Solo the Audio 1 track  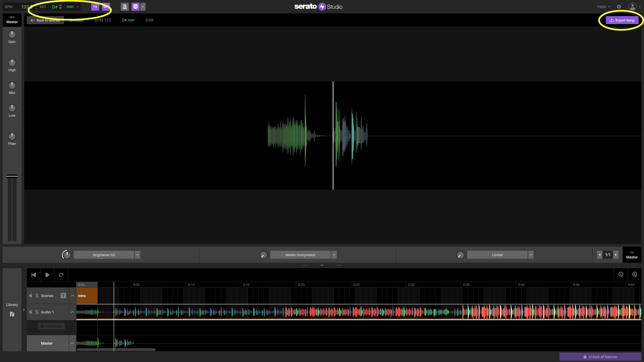37,312
